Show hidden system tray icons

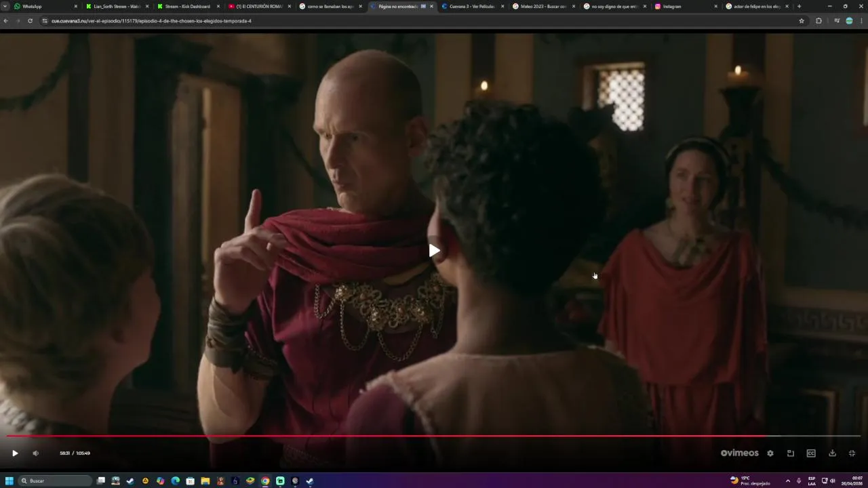tap(787, 481)
